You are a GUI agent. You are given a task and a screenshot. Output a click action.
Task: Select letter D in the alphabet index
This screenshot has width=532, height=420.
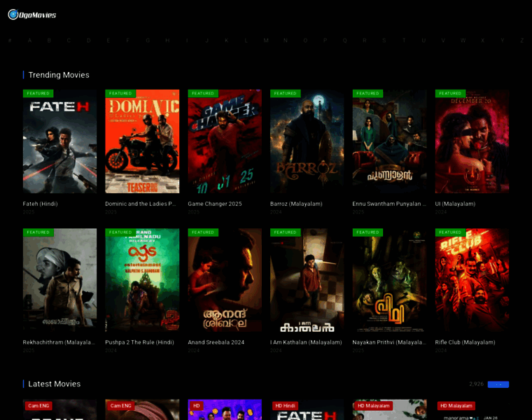[x=89, y=41]
